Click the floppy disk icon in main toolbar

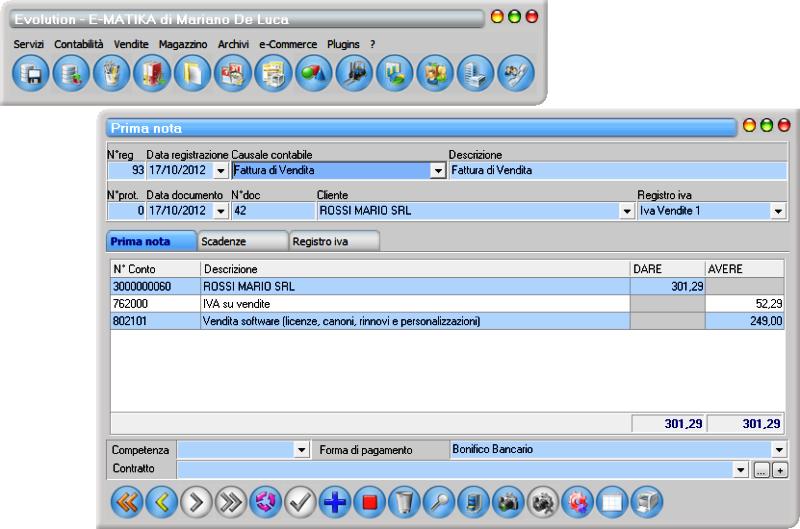tap(33, 75)
